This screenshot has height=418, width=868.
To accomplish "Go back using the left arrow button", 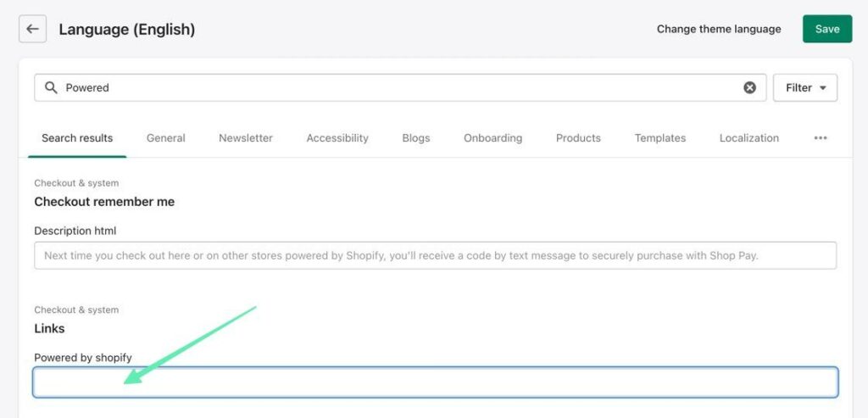I will 32,29.
